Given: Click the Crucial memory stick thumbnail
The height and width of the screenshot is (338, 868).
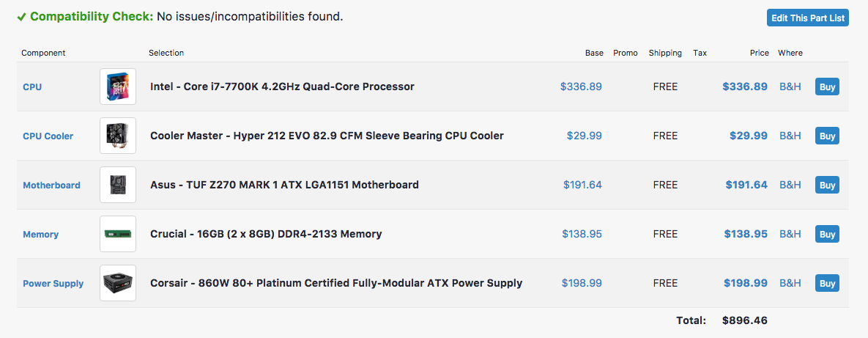Looking at the screenshot, I should point(118,234).
